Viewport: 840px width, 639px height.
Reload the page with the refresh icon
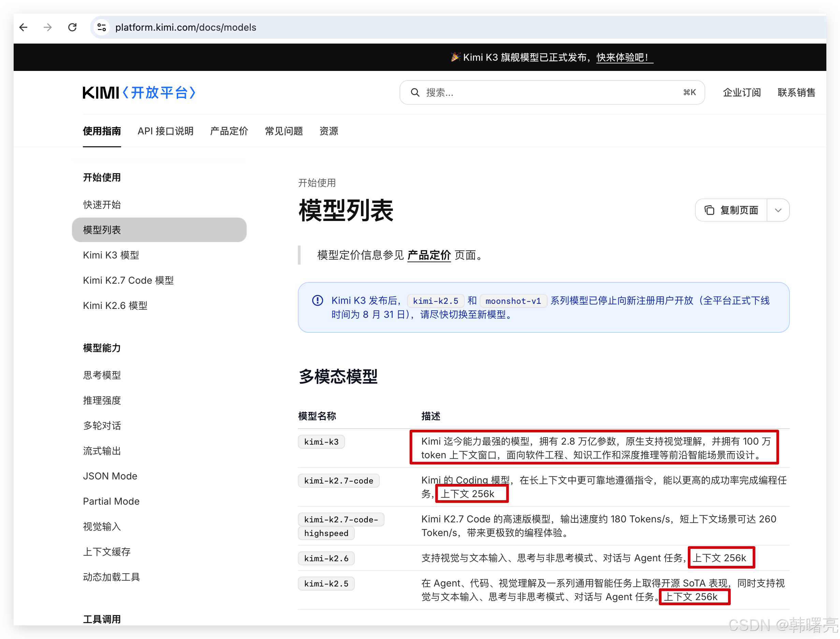point(72,27)
